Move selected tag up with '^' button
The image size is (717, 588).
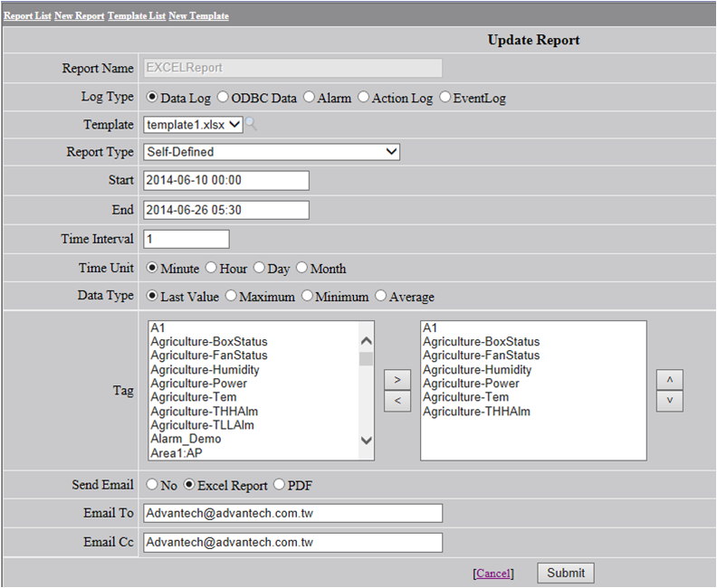[669, 380]
